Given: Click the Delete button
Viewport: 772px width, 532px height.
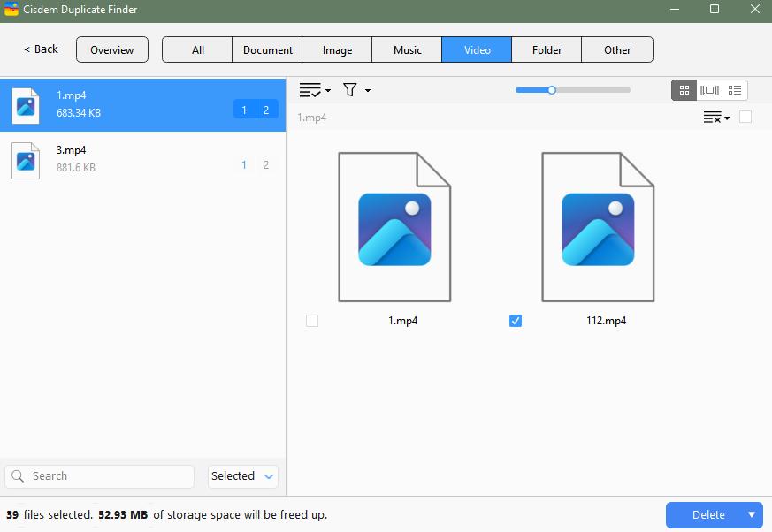Looking at the screenshot, I should (707, 514).
